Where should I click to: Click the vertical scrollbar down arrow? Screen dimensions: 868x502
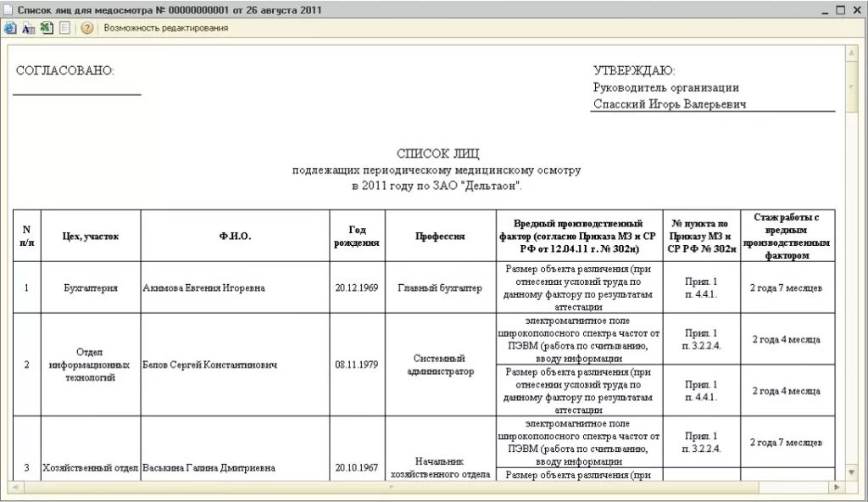click(x=851, y=472)
